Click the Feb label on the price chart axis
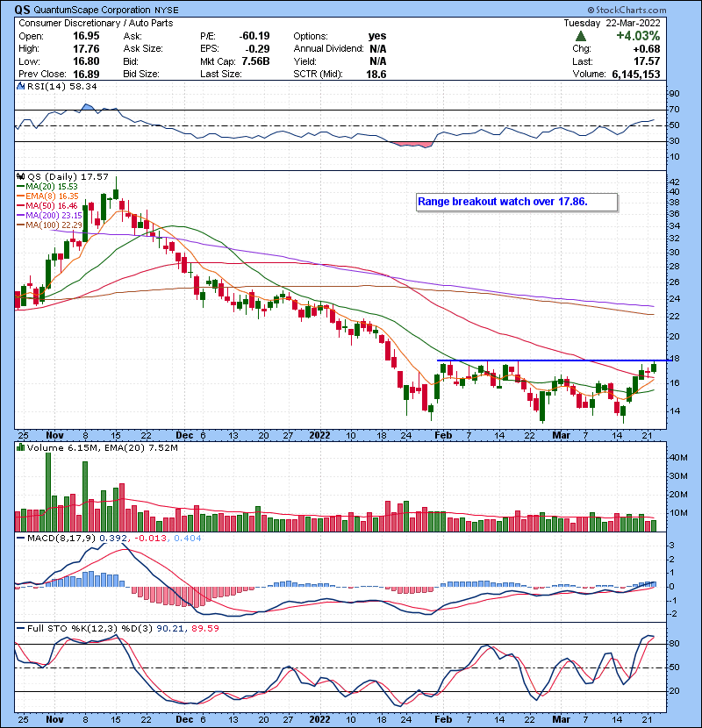This screenshot has height=728, width=702. [x=443, y=435]
